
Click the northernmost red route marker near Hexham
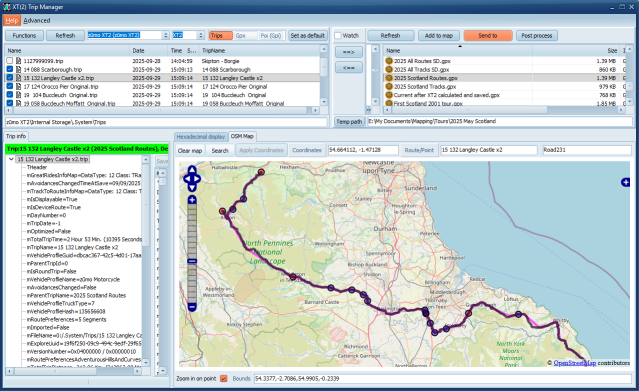point(261,172)
